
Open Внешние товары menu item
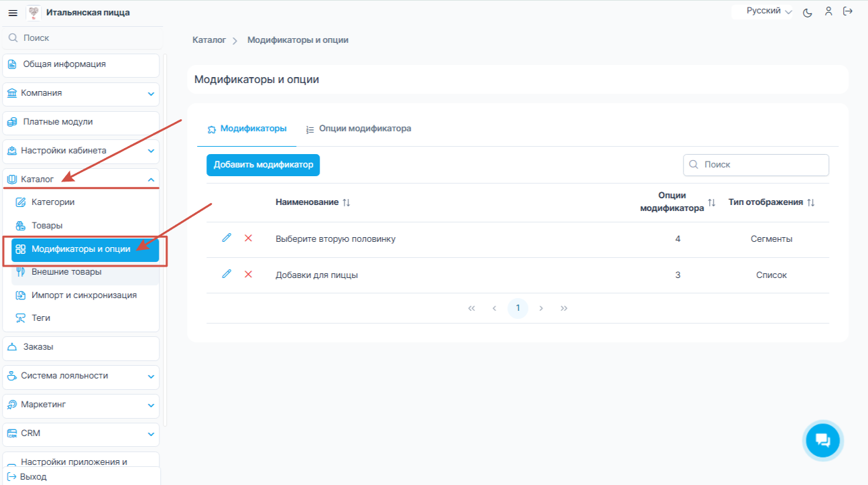[x=85, y=272]
